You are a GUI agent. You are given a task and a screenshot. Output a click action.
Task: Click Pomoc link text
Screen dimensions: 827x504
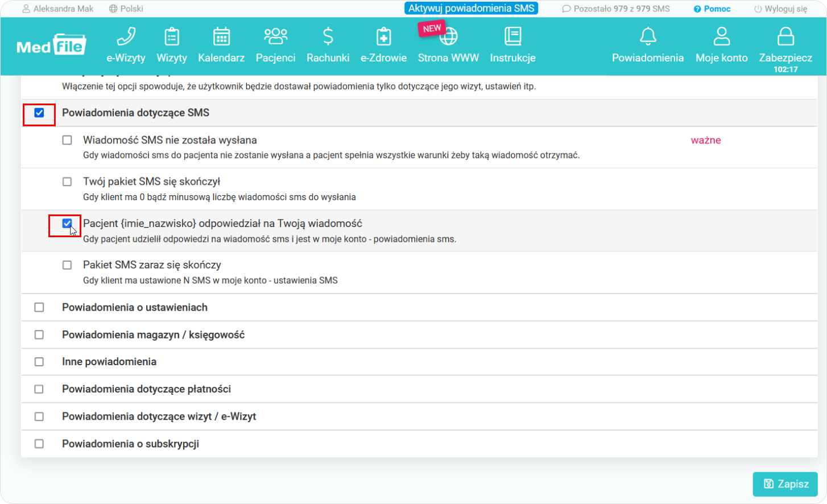(717, 9)
